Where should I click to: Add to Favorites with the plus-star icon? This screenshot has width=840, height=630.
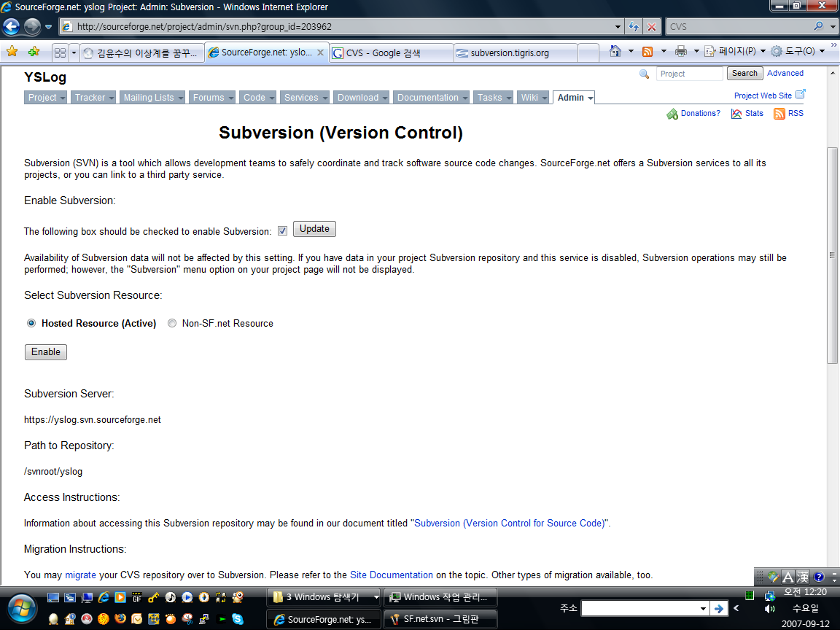coord(34,52)
